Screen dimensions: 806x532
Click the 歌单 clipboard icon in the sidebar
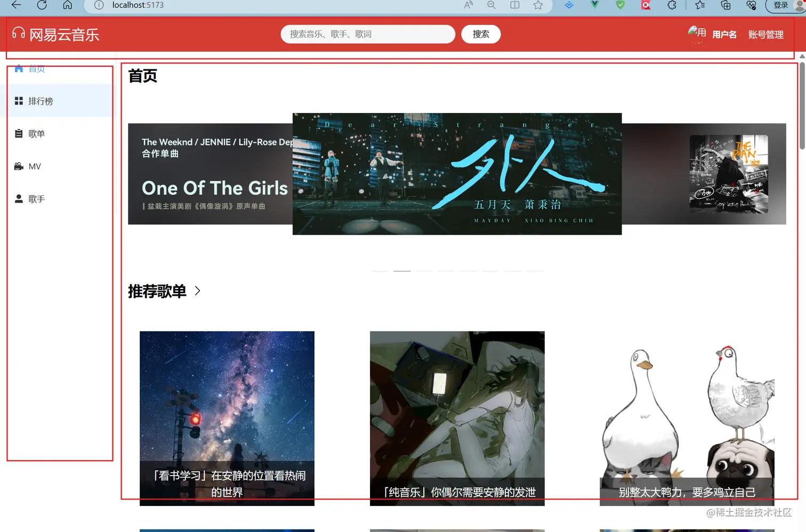[19, 133]
